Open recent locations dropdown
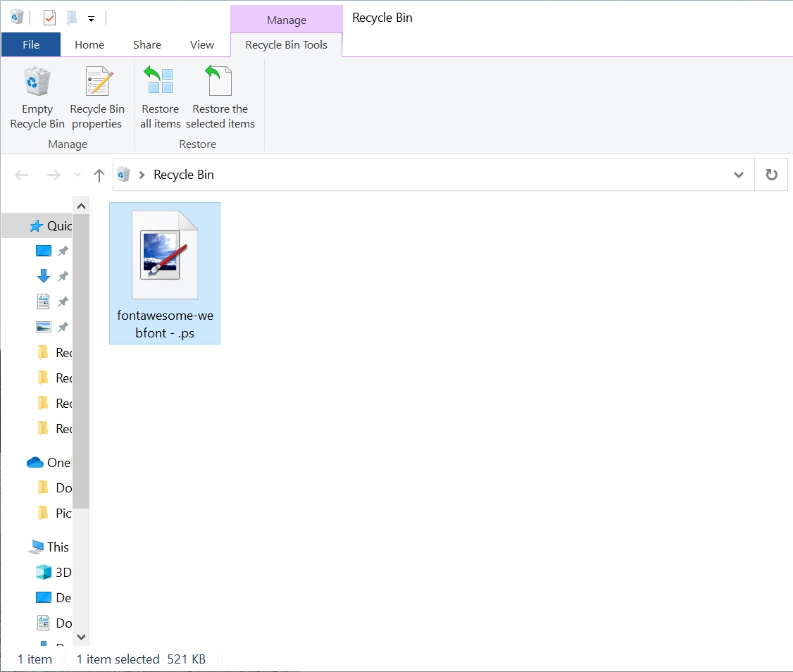 pyautogui.click(x=77, y=175)
